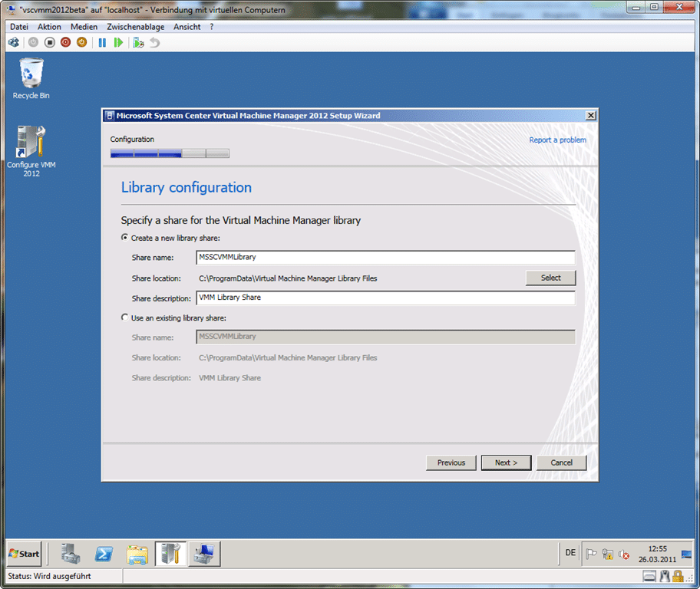This screenshot has width=700, height=589.
Task: Click the grey Revert arrow icon
Action: coord(154,42)
